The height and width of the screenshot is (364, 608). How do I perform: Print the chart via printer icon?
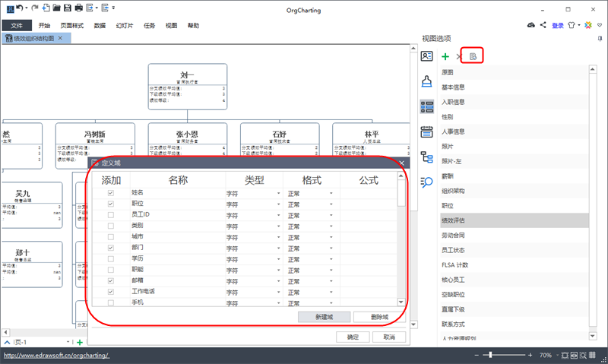pyautogui.click(x=79, y=8)
